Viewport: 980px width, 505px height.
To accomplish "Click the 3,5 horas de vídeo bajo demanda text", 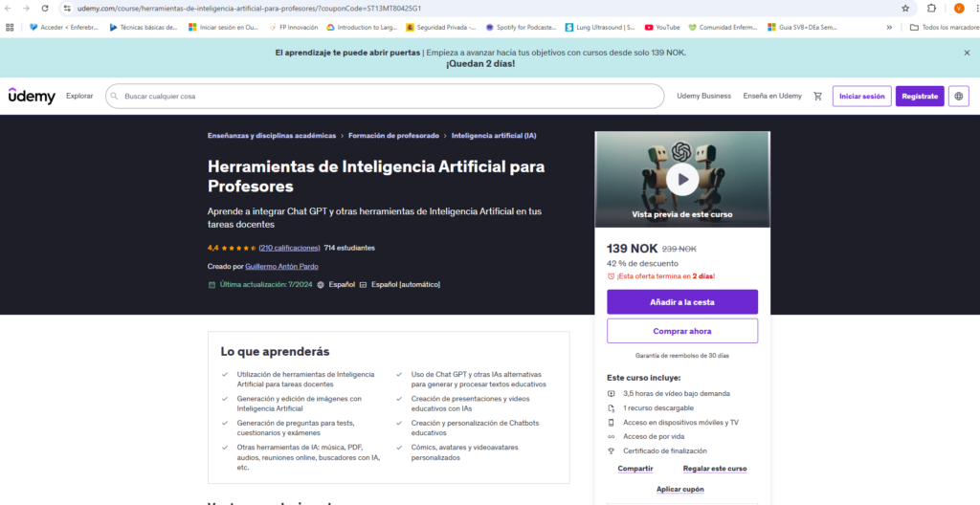I will point(677,394).
